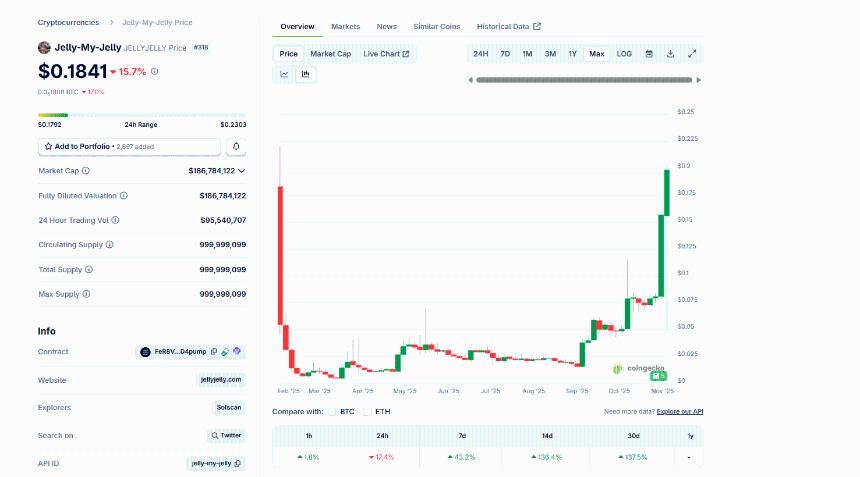Copy the contract address
The height and width of the screenshot is (477, 860).
point(214,351)
